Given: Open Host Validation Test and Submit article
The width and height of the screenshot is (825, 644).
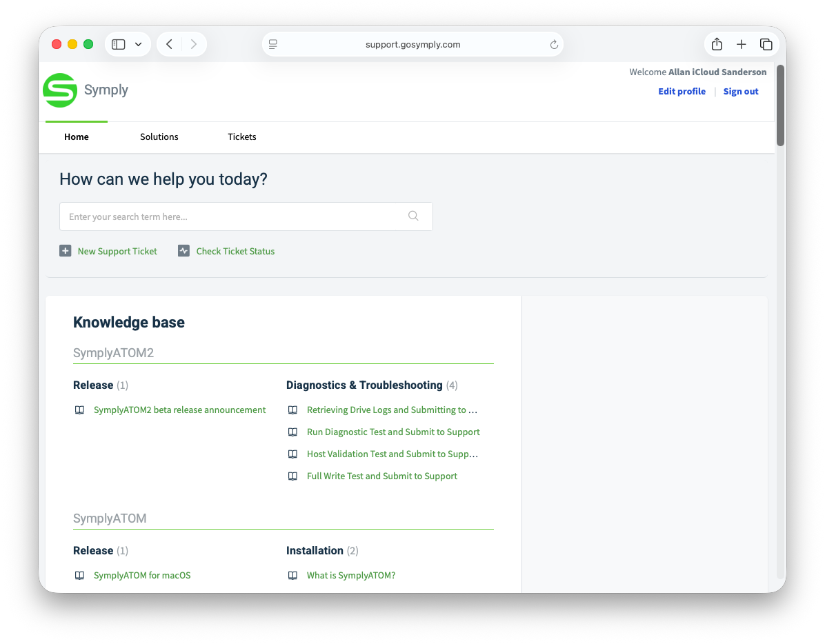Looking at the screenshot, I should coord(392,454).
